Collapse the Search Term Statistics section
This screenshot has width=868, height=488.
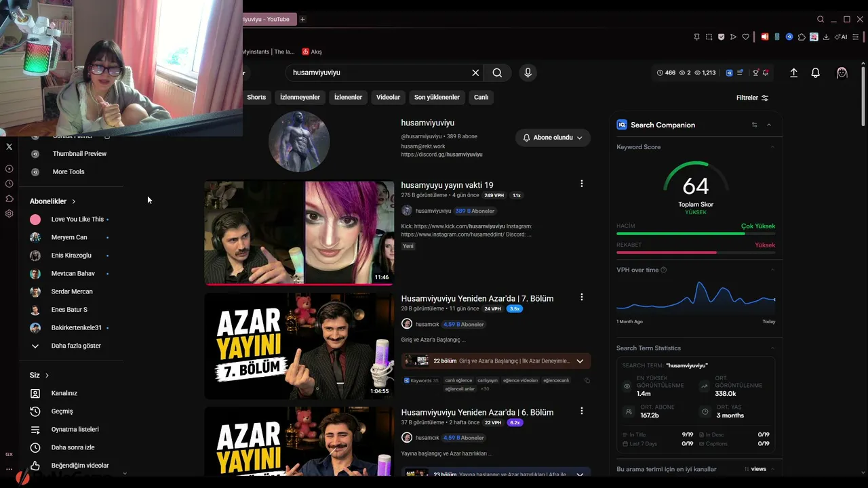click(x=772, y=348)
